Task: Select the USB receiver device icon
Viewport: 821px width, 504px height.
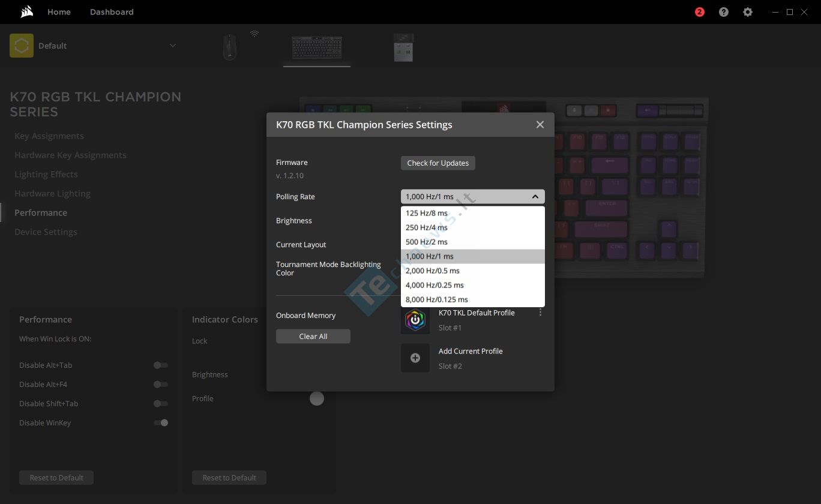Action: coord(403,47)
